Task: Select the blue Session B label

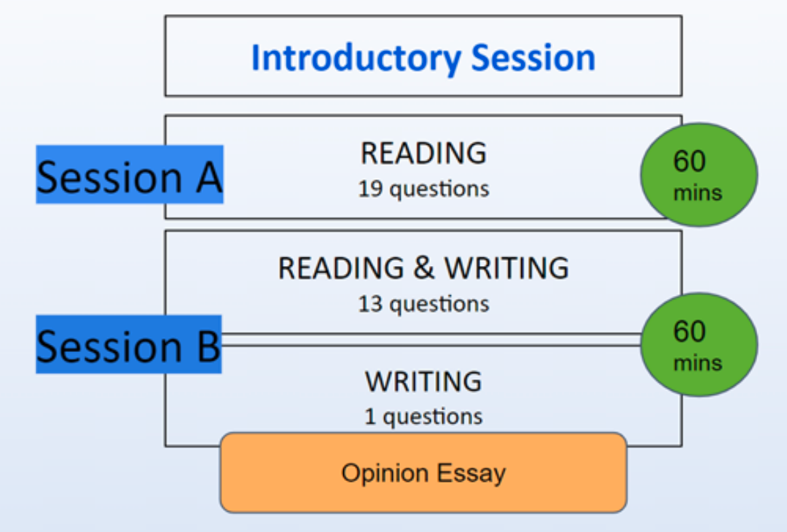Action: tap(129, 345)
